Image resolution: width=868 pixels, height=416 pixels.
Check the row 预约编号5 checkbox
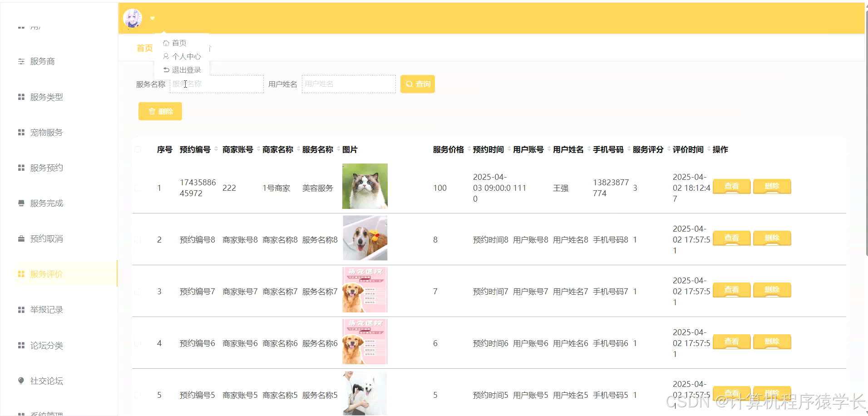(138, 395)
